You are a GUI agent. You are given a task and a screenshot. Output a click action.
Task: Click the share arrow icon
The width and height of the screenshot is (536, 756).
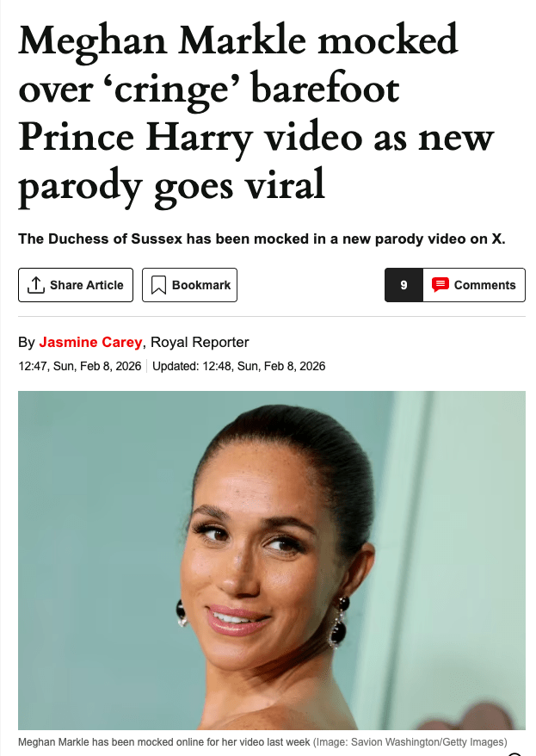coord(35,285)
